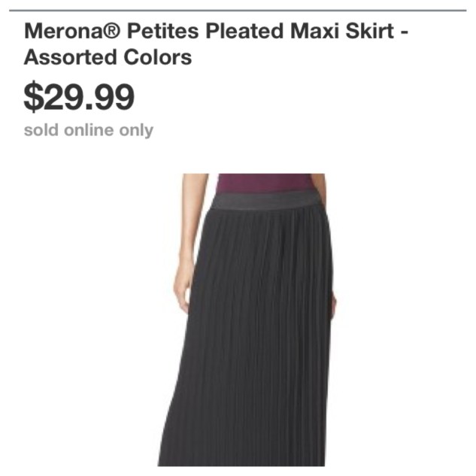Click the $29.99 price
The image size is (476, 476).
[79, 97]
